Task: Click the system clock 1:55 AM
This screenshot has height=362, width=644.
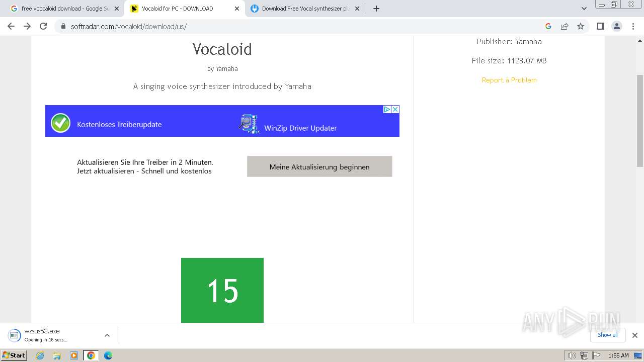Action: [x=618, y=355]
